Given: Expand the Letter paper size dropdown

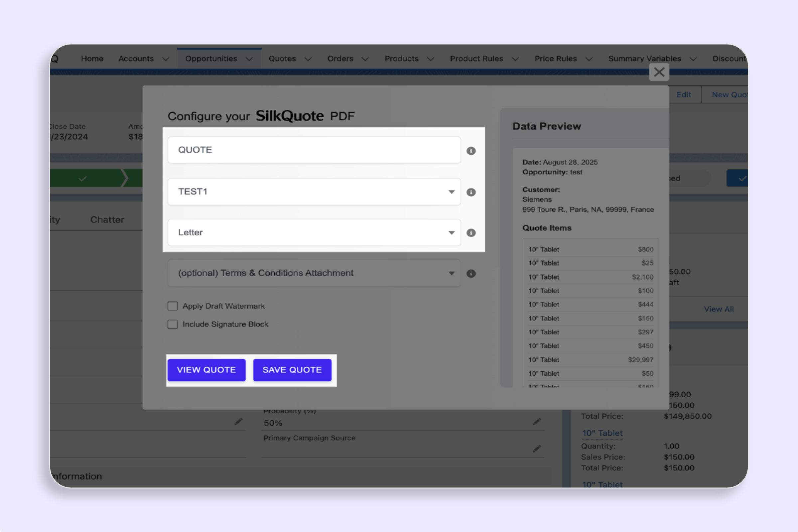Looking at the screenshot, I should [314, 232].
